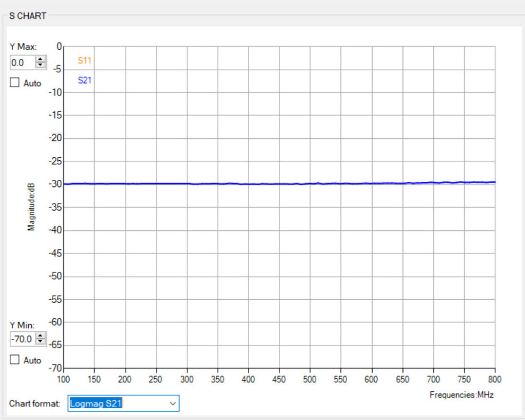
Task: Click the -70 tick on magnitude axis
Action: coord(55,368)
